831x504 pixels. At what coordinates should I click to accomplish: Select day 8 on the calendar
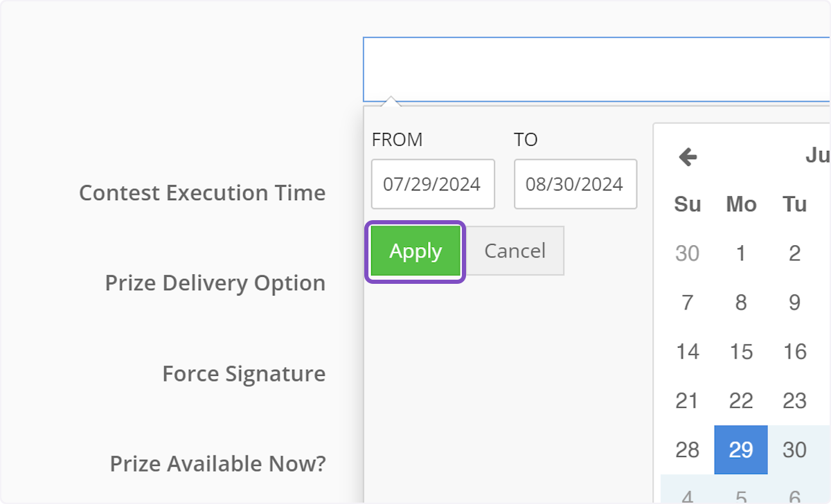(x=741, y=303)
